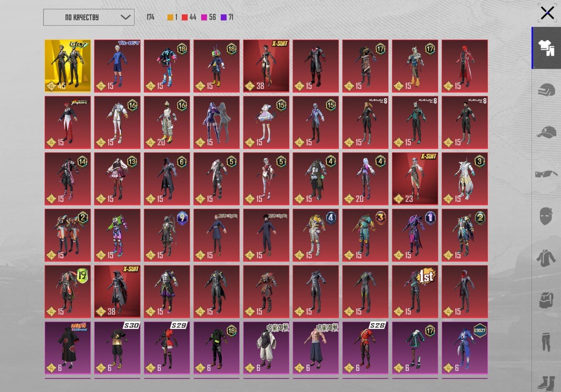
Task: Open the glasses category icon
Action: [547, 174]
